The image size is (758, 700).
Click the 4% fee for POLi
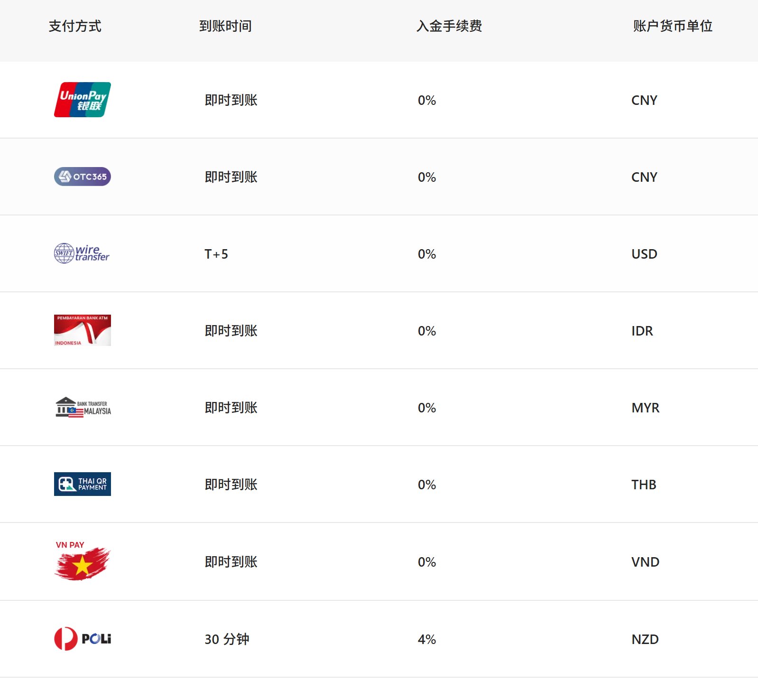point(427,639)
